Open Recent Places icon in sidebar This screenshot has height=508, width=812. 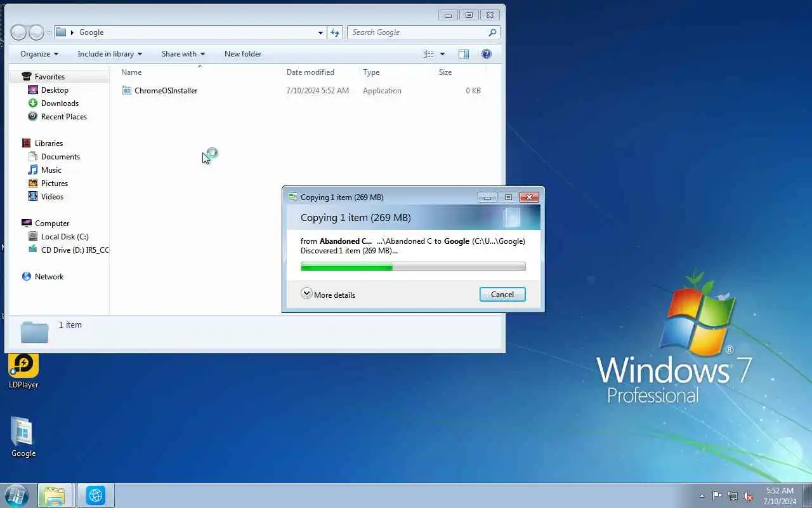point(33,117)
